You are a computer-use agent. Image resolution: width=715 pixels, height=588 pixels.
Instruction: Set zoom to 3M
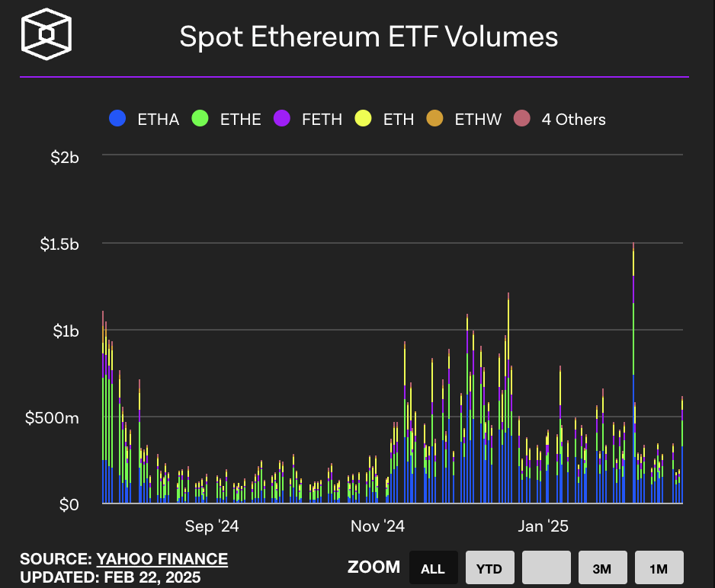602,568
